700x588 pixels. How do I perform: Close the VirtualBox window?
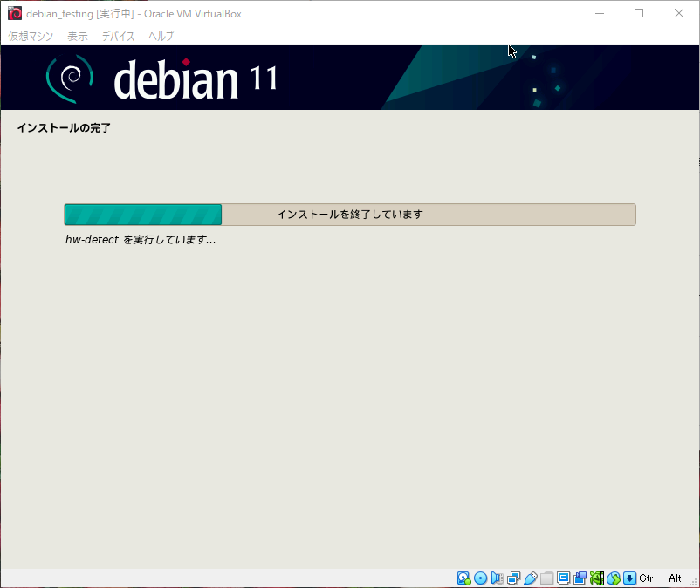678,13
